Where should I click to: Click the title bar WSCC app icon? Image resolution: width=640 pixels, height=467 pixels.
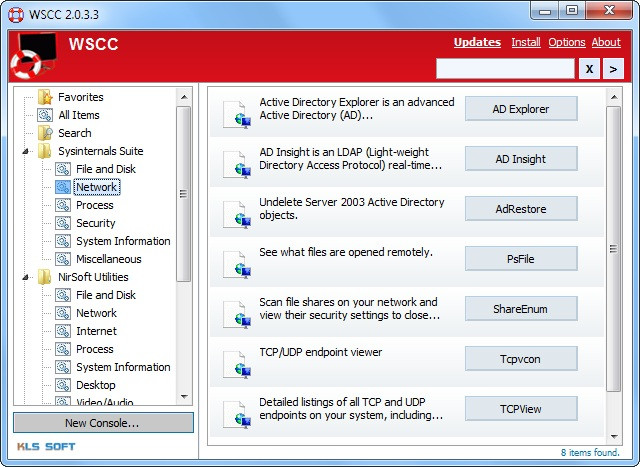pyautogui.click(x=16, y=15)
